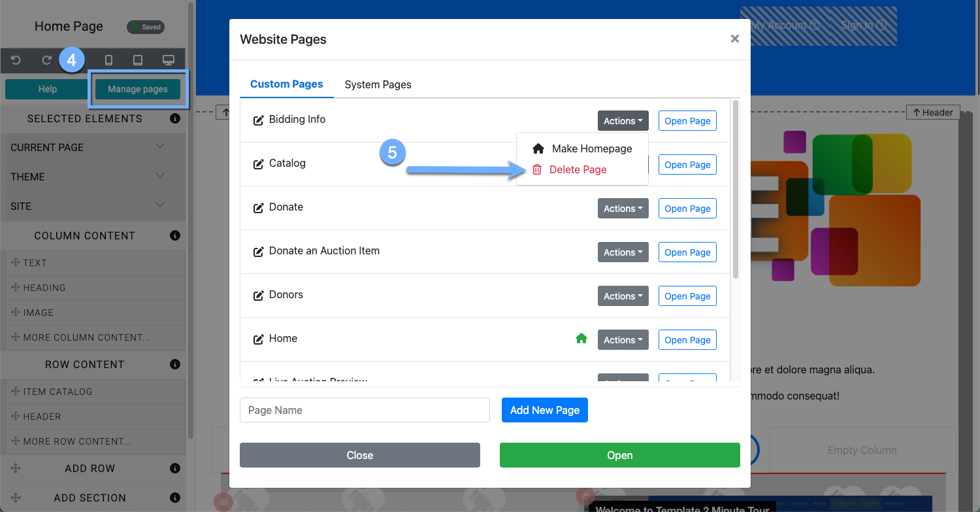Click the info icon next to Selected Elements
Image resolution: width=980 pixels, height=512 pixels.
tap(174, 119)
